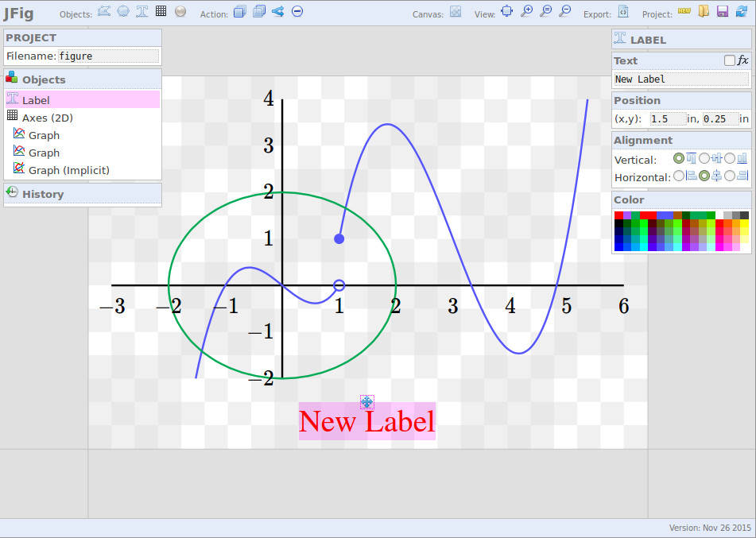Viewport: 756px width, 538px height.
Task: Expand the History panel
Action: point(43,194)
